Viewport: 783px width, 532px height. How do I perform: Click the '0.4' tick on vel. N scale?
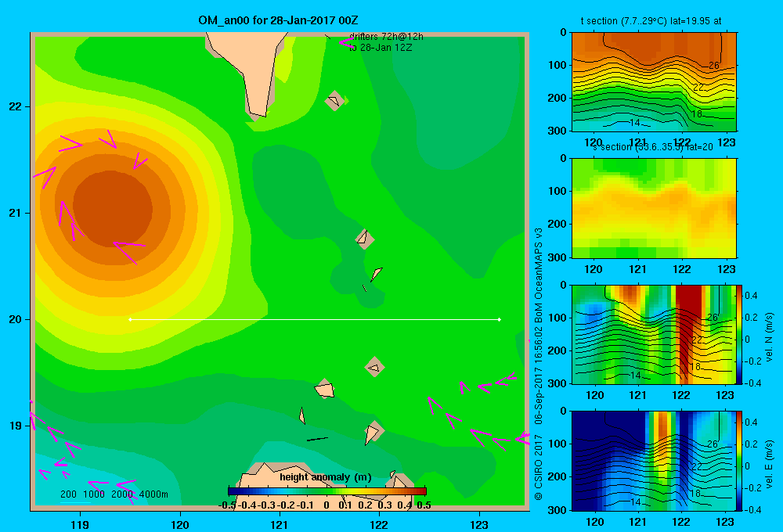tap(751, 296)
